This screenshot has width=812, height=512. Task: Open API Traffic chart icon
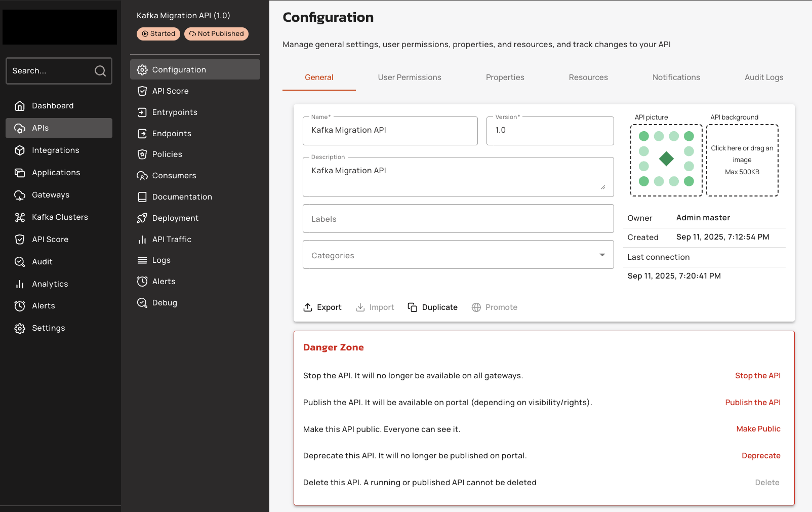(142, 240)
